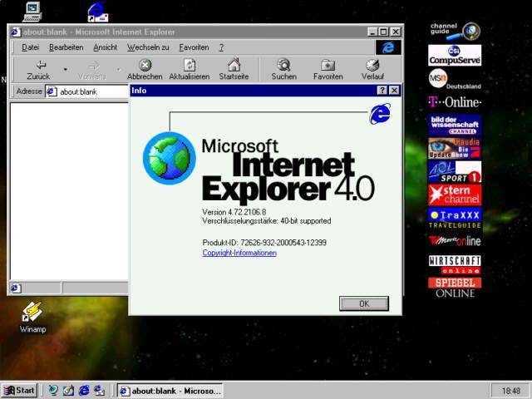The height and width of the screenshot is (399, 532).
Task: Minimize the Internet Explorer window
Action: (372, 32)
